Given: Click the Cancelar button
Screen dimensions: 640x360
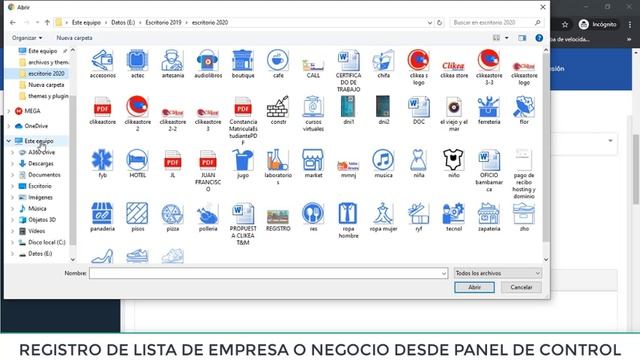Looking at the screenshot, I should click(521, 287).
